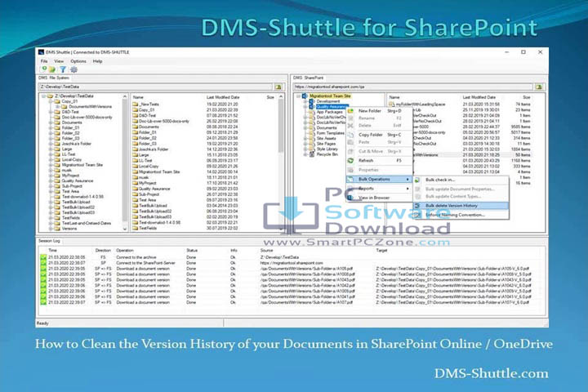
Task: Click the _NewTests folder icon in file list
Action: coord(135,105)
